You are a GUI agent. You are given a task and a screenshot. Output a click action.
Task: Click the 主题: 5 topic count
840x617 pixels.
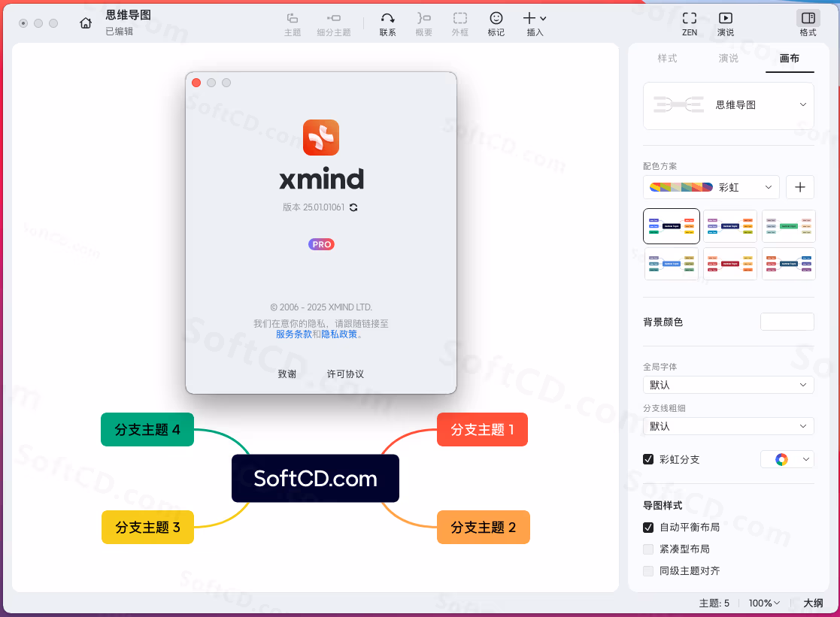tap(714, 603)
